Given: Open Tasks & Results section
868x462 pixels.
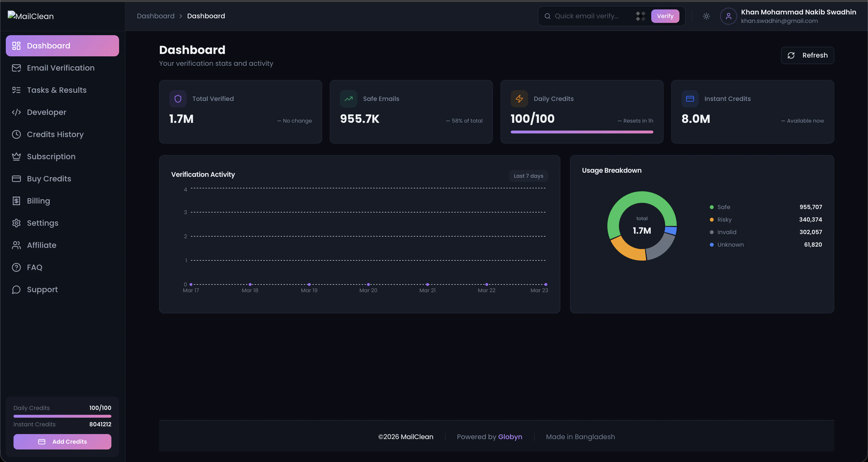Looking at the screenshot, I should [x=57, y=90].
